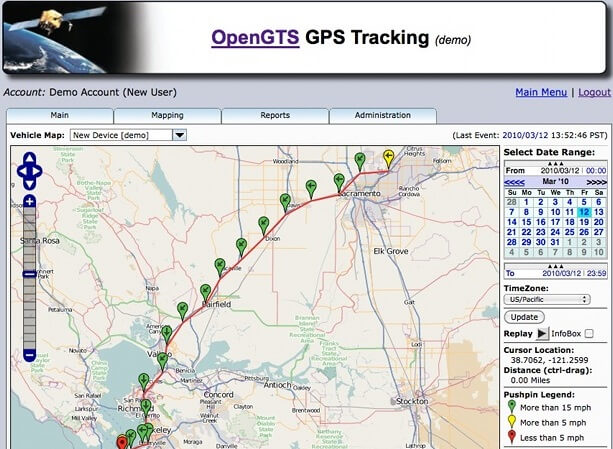Click the Update button

[x=525, y=316]
